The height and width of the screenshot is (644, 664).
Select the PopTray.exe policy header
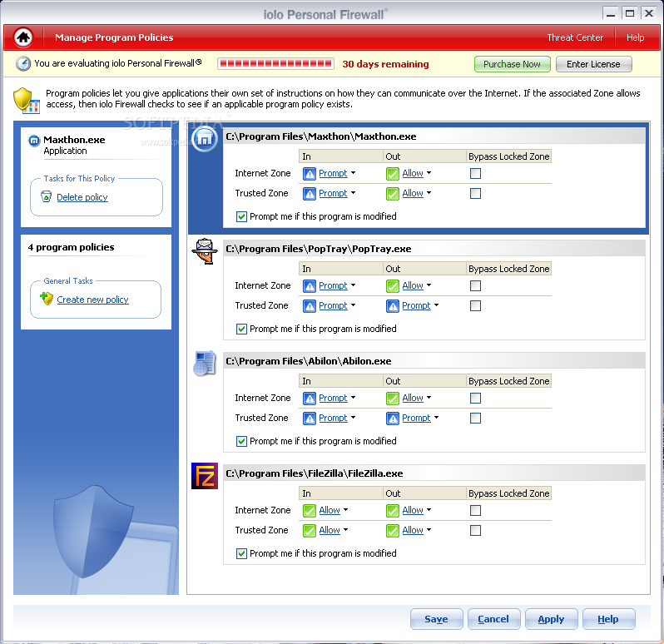[434, 249]
